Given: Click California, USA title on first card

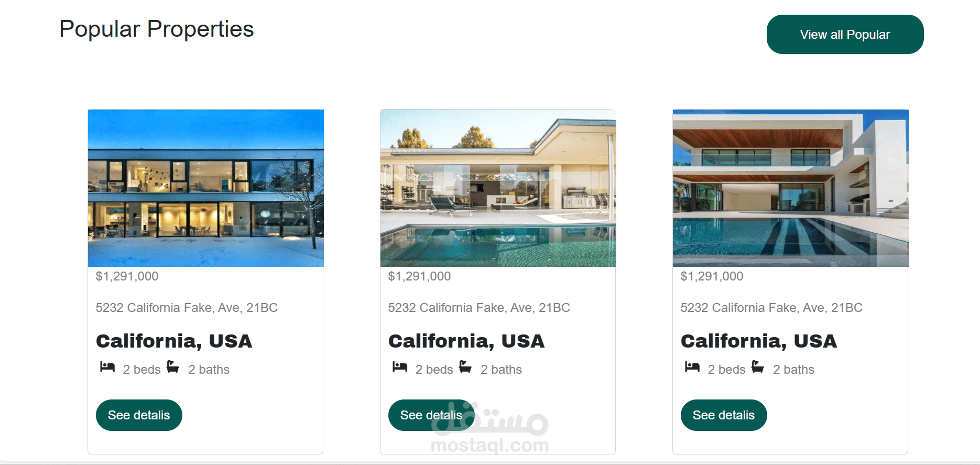Looking at the screenshot, I should tap(174, 341).
